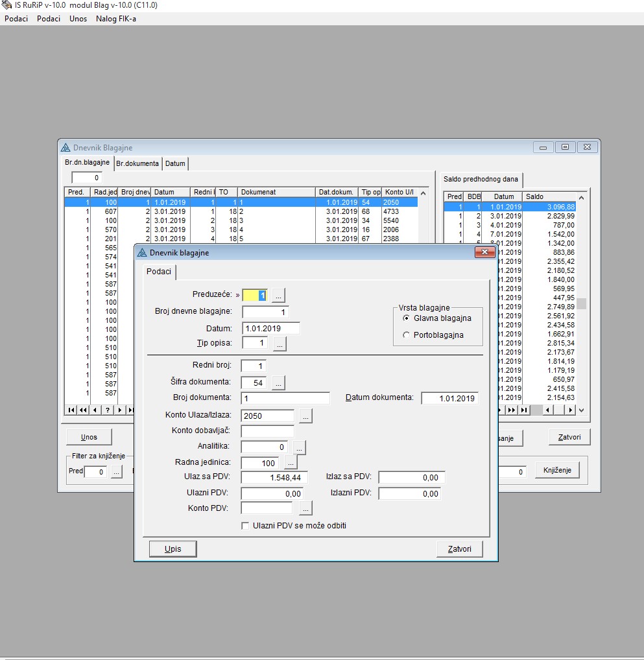Go to previous record in journal grid
This screenshot has height=660, width=644.
pos(95,410)
